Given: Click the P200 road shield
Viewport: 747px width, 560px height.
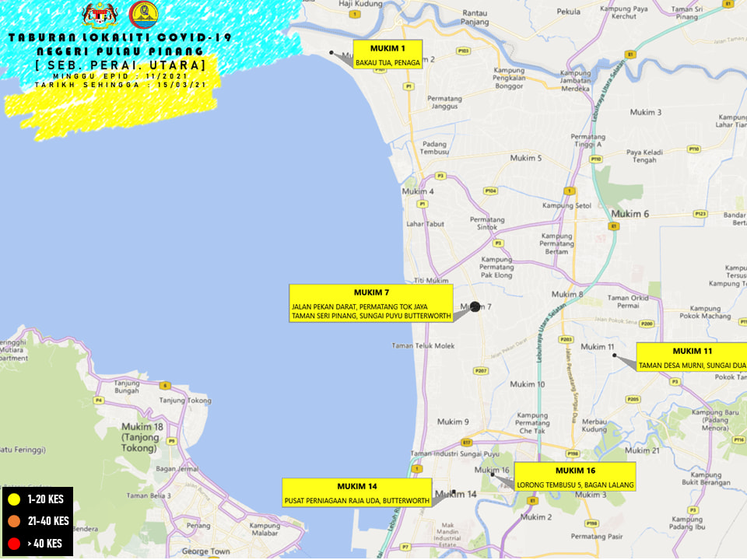Looking at the screenshot, I should point(647,324).
